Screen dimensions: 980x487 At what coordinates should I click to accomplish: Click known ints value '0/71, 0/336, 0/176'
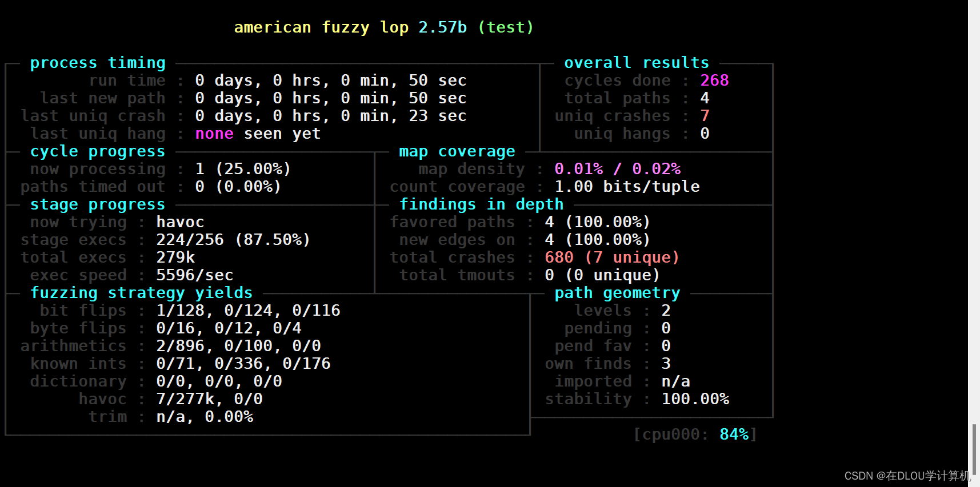coord(243,364)
